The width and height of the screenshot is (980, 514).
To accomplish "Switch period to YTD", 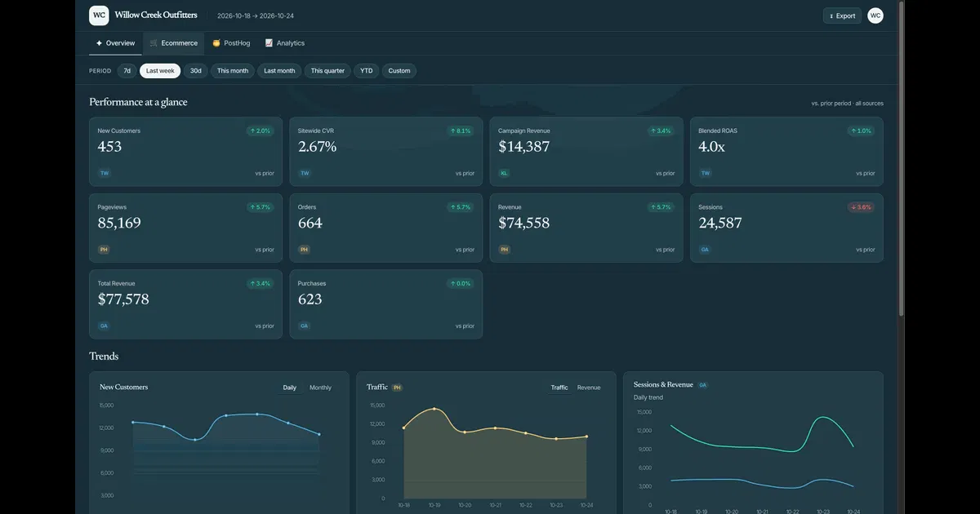I will pyautogui.click(x=367, y=71).
